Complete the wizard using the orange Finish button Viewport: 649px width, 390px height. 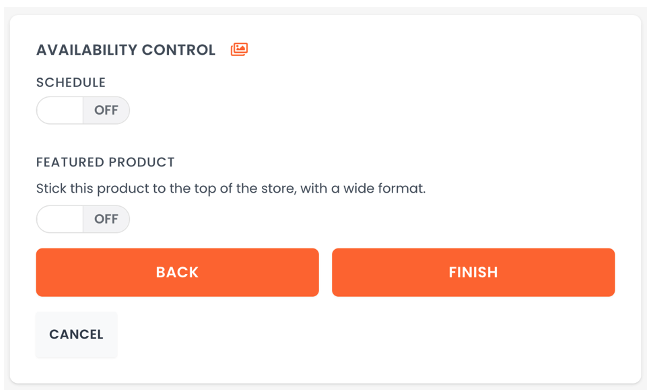473,272
